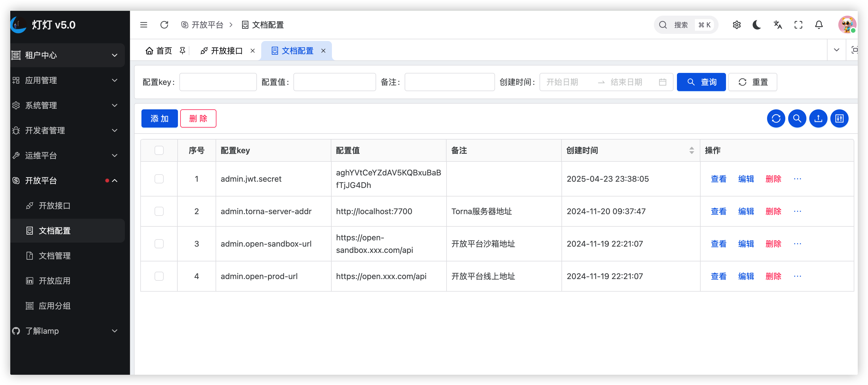Click the blue 查询 button
Screen dimensions: 868x385
701,82
